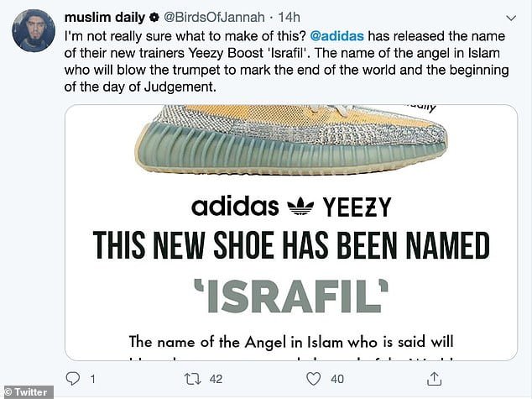This screenshot has height=399, width=532.
Task: Click the adidas trefoil logo in image
Action: pyautogui.click(x=300, y=206)
